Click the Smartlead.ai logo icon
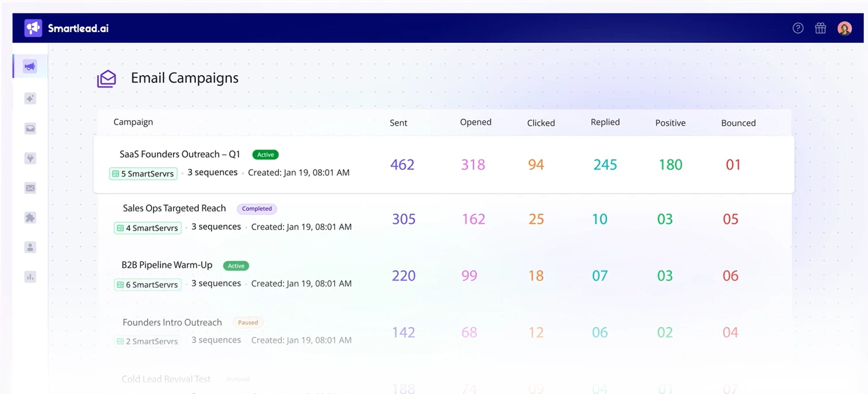The height and width of the screenshot is (394, 868). [x=33, y=28]
